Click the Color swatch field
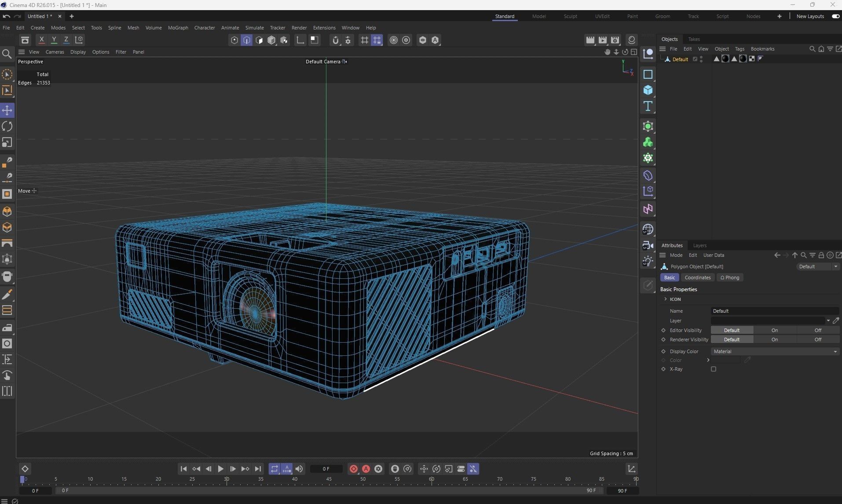 pos(726,360)
